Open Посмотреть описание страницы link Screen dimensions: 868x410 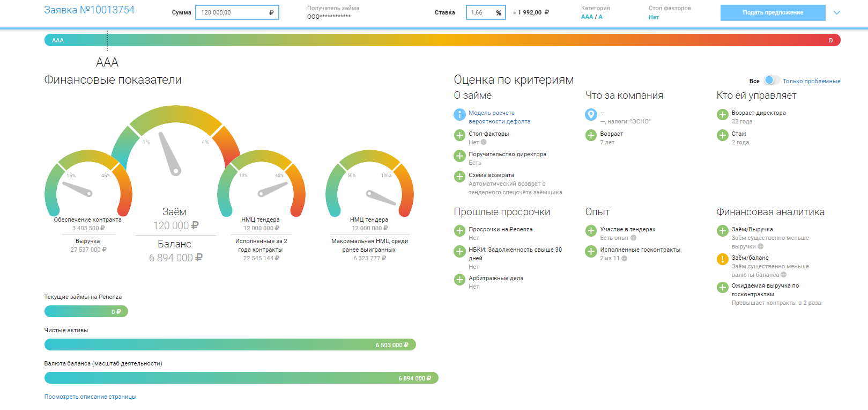[90, 397]
